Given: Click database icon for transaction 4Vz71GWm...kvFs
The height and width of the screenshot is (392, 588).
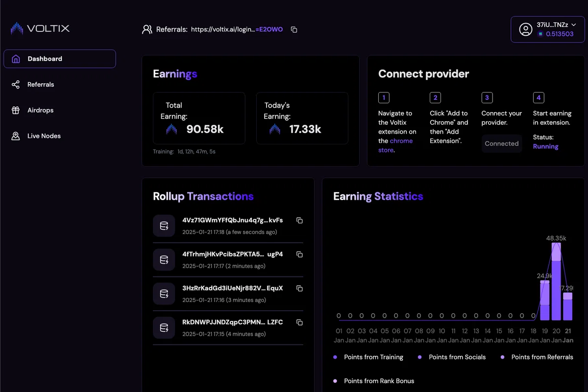Looking at the screenshot, I should tap(164, 226).
